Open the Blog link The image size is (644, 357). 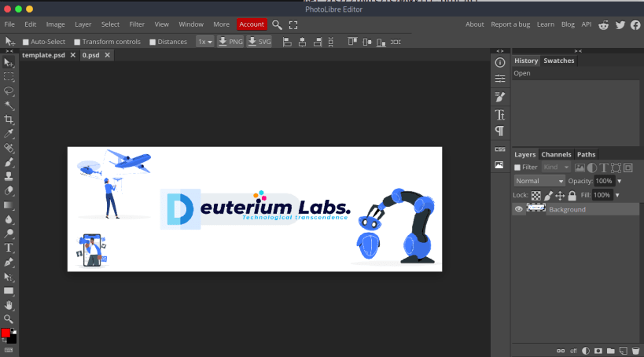568,24
